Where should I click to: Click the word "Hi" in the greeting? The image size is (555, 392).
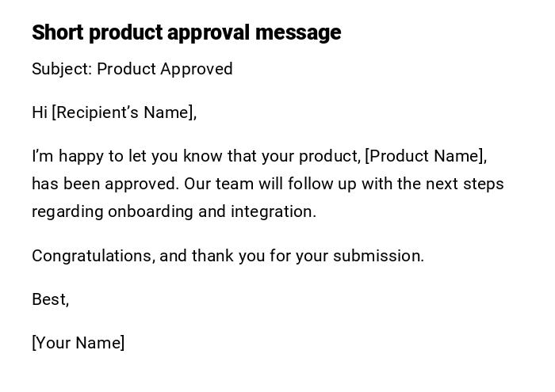tap(40, 112)
